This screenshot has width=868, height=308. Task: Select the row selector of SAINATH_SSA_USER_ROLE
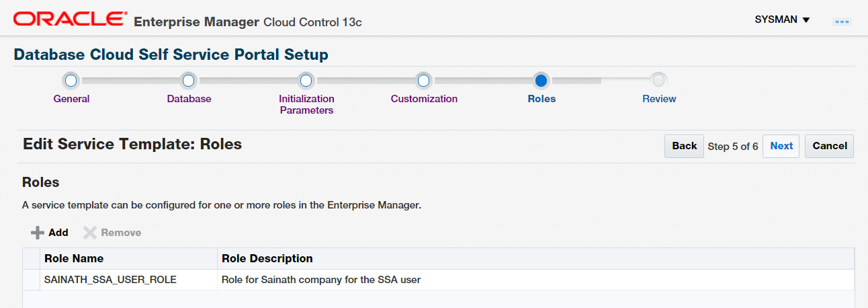click(32, 279)
